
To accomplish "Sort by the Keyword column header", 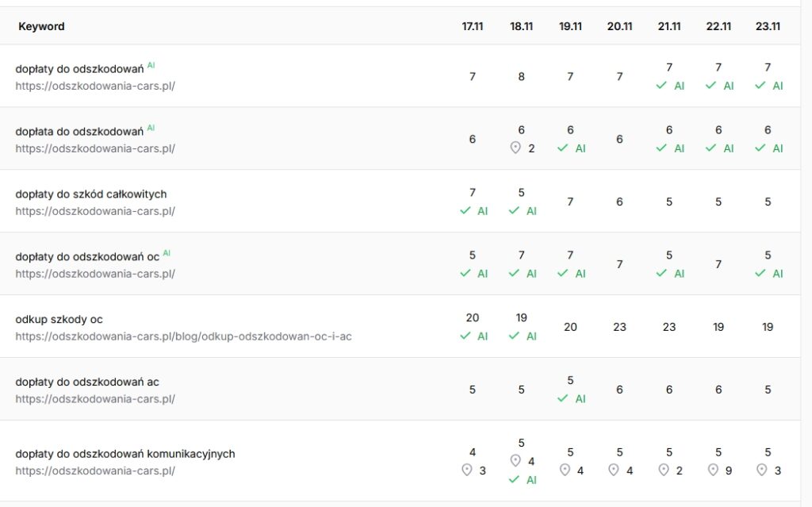I will point(41,26).
